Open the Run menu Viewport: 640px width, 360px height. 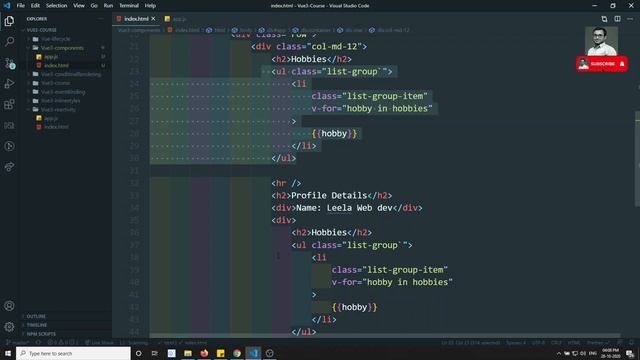pos(108,6)
